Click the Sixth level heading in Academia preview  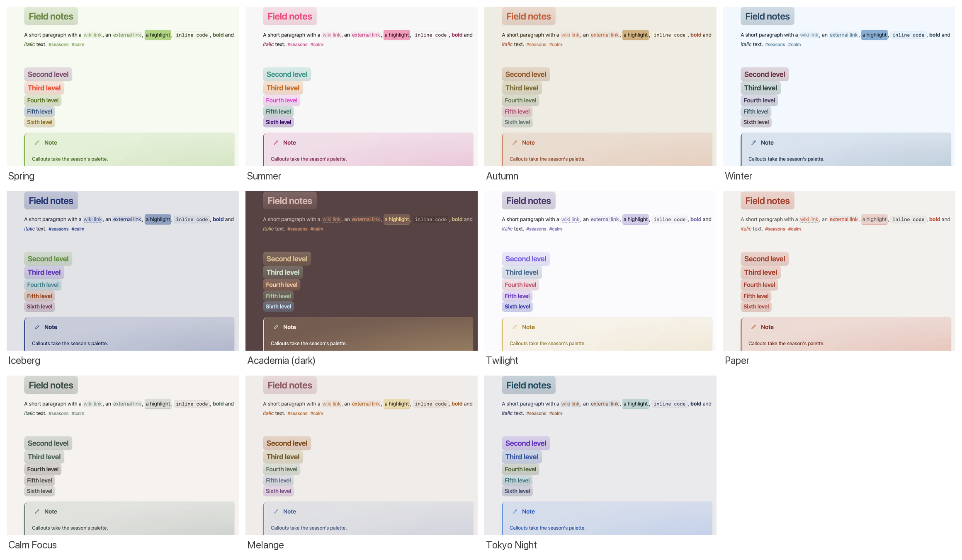[x=278, y=307]
